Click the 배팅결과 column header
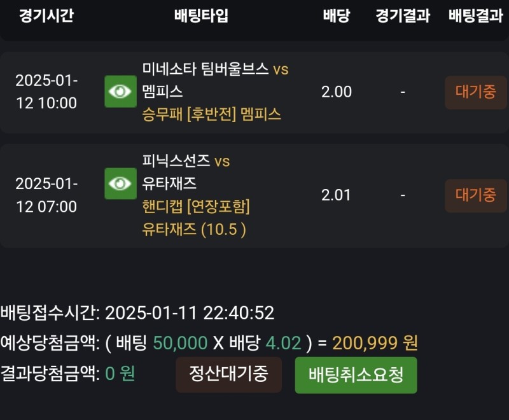 click(475, 16)
